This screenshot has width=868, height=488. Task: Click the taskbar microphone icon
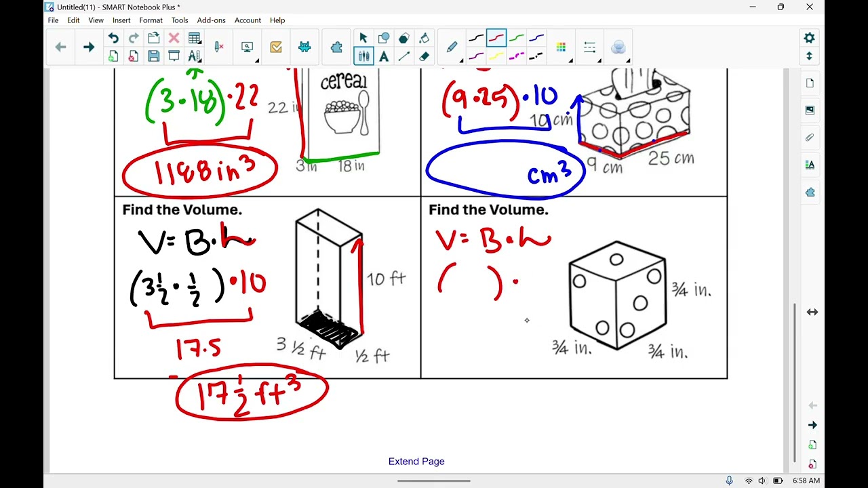(x=730, y=481)
